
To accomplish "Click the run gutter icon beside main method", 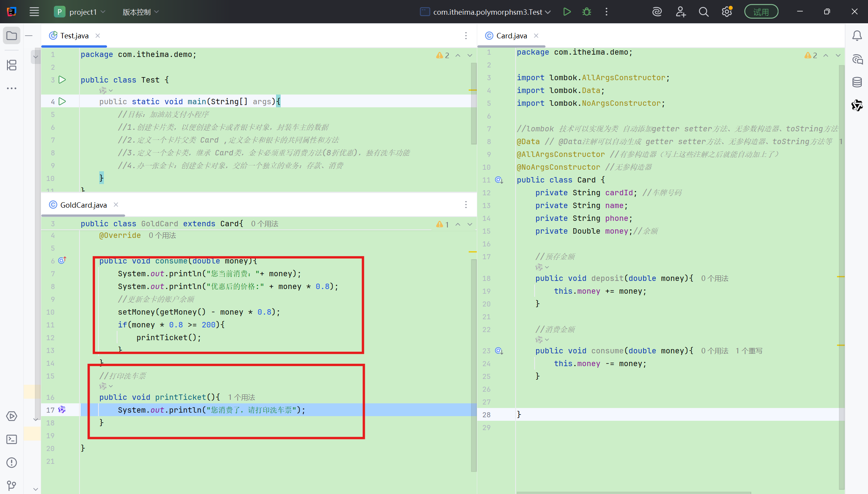I will (62, 102).
